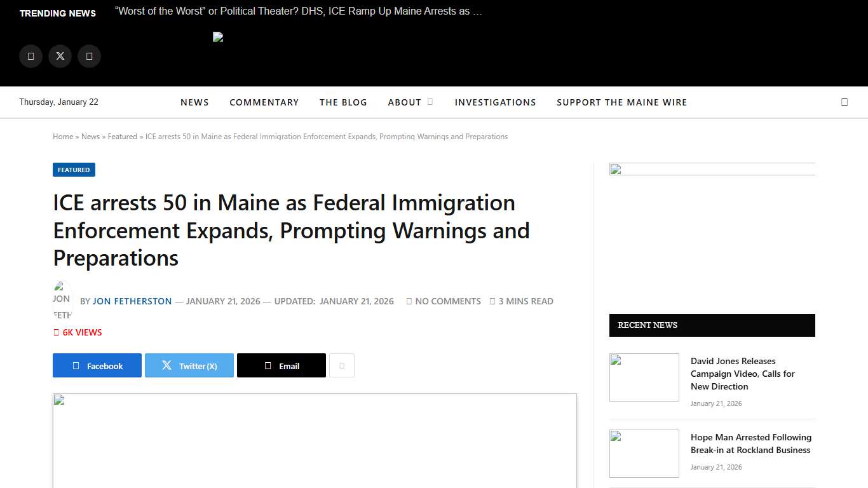Image resolution: width=868 pixels, height=488 pixels.
Task: Switch to THE BLOG section
Action: pyautogui.click(x=343, y=102)
